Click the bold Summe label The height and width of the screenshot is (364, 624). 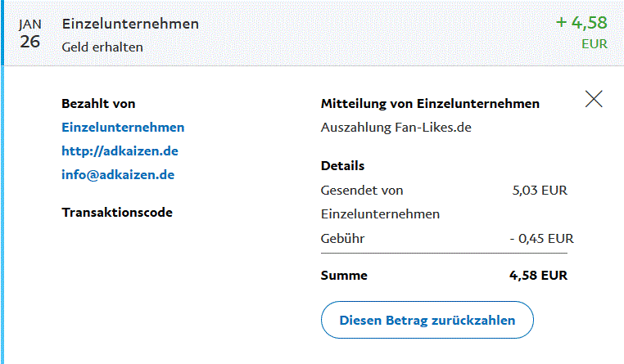tap(344, 276)
